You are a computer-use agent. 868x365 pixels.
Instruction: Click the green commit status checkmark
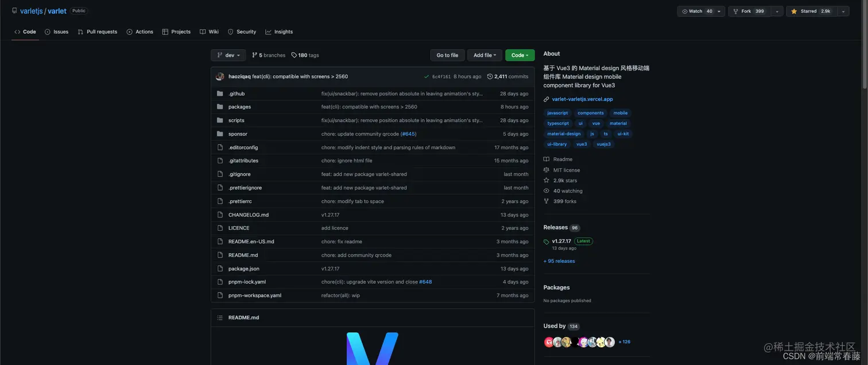(x=427, y=76)
